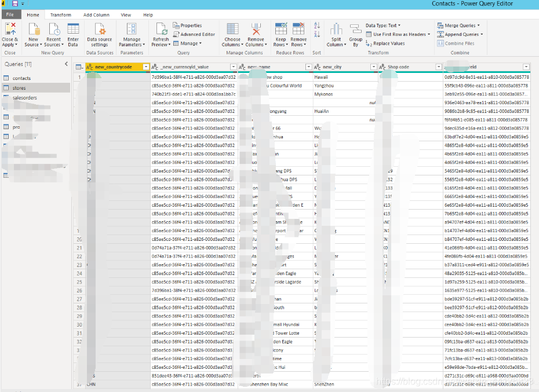Click the Yangzhou city cell
This screenshot has width=539, height=392.
[x=345, y=86]
